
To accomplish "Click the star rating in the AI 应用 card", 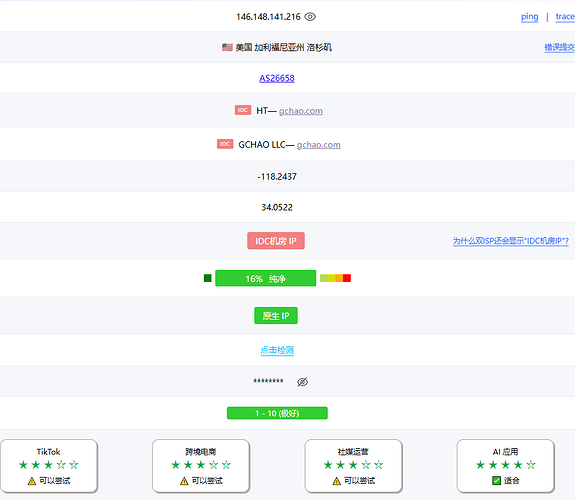I will point(506,465).
